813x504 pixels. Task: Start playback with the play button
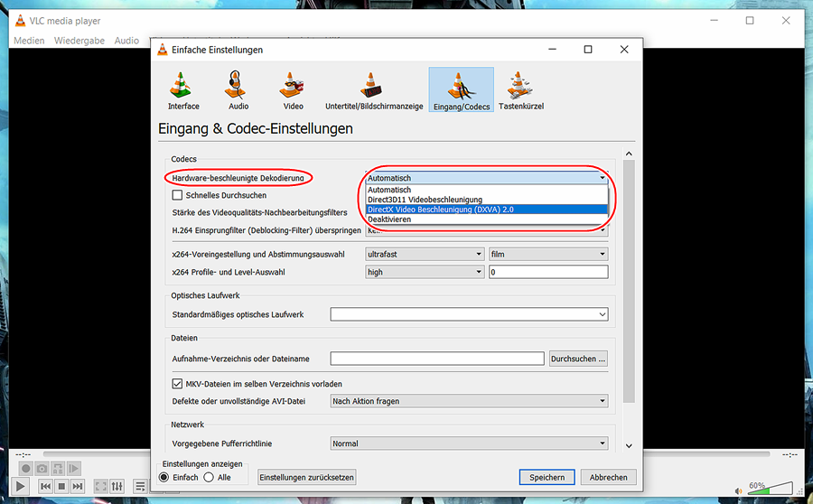click(20, 486)
